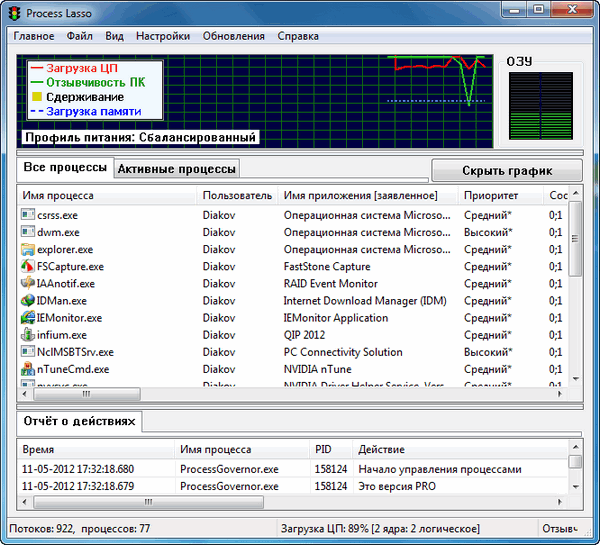Open the Вид menu
600x545 pixels.
[x=114, y=36]
